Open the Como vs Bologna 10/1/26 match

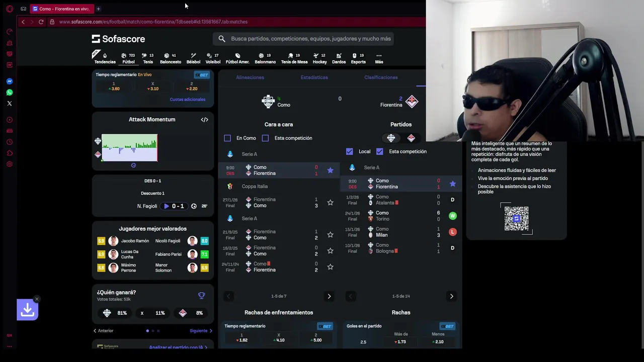401,248
